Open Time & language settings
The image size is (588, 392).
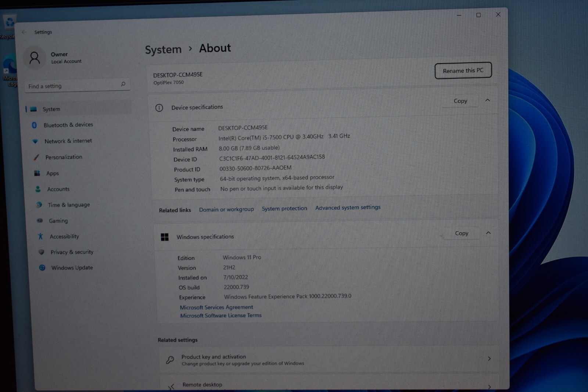[69, 205]
